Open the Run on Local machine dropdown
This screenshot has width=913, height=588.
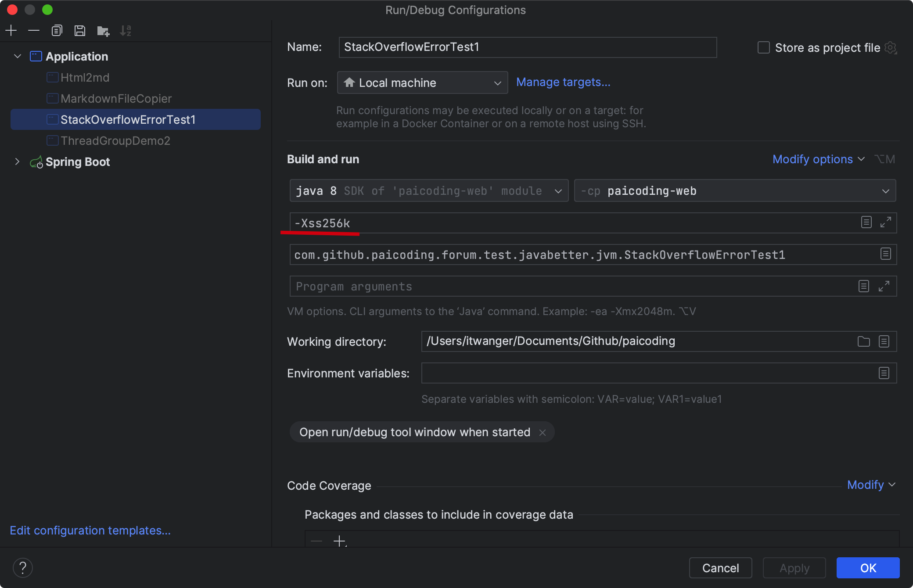click(422, 82)
